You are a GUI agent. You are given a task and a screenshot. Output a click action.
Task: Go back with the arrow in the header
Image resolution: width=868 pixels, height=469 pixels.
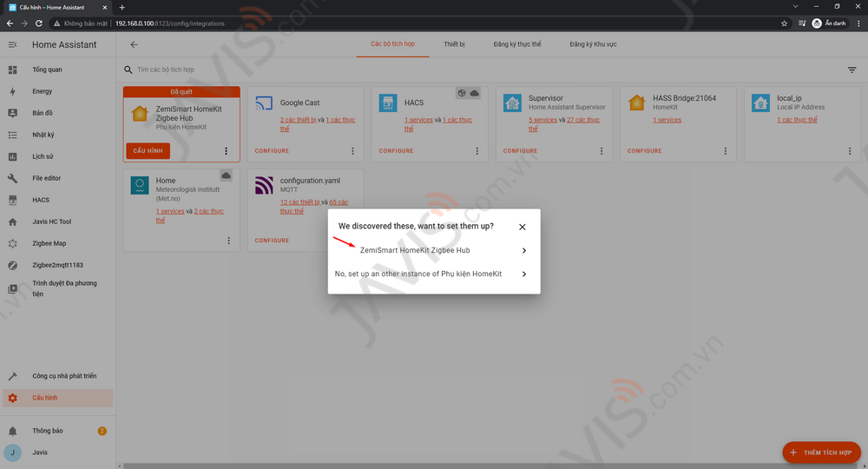tap(134, 45)
